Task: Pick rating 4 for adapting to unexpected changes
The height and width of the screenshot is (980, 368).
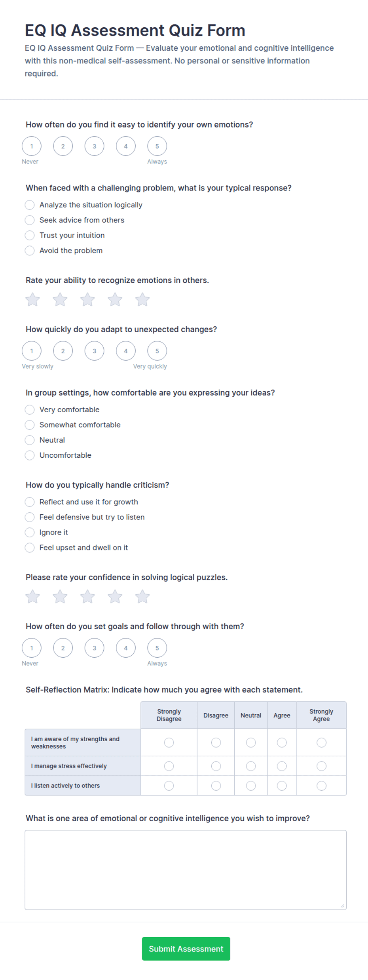Action: tap(126, 351)
